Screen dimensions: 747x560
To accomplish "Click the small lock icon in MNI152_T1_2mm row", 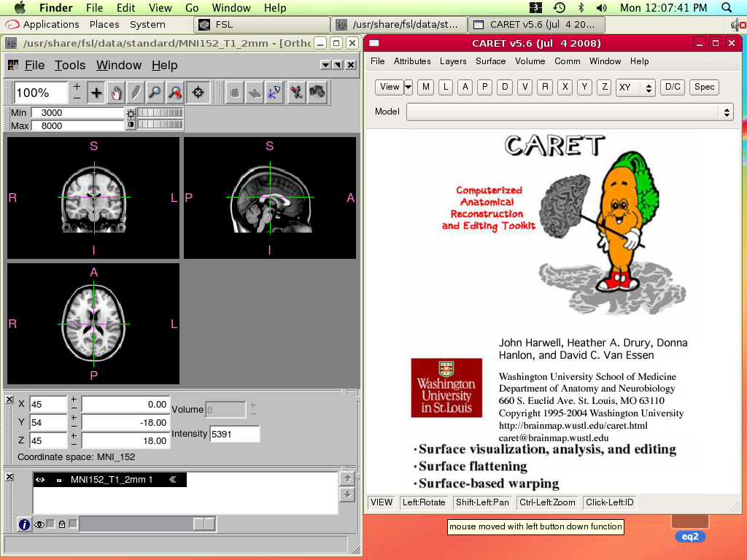I will click(x=59, y=480).
